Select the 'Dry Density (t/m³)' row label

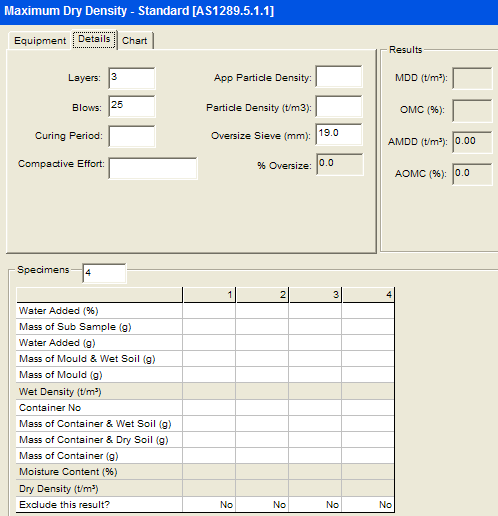click(x=59, y=489)
